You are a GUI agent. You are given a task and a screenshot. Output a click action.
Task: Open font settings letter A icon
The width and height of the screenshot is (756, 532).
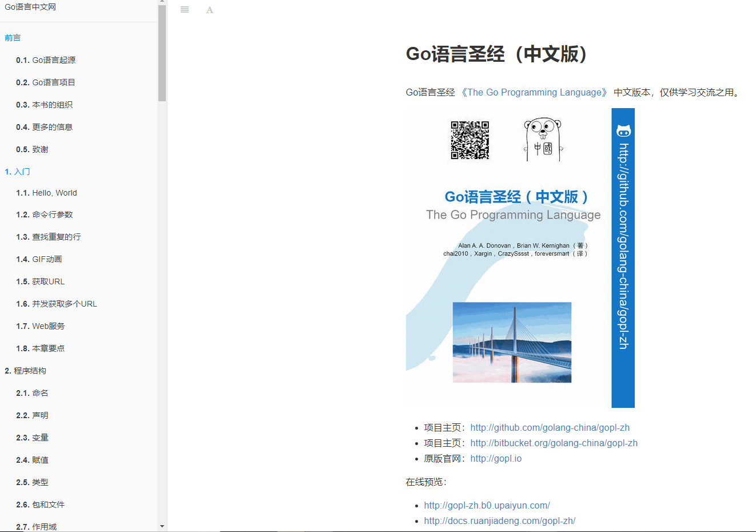pyautogui.click(x=210, y=10)
